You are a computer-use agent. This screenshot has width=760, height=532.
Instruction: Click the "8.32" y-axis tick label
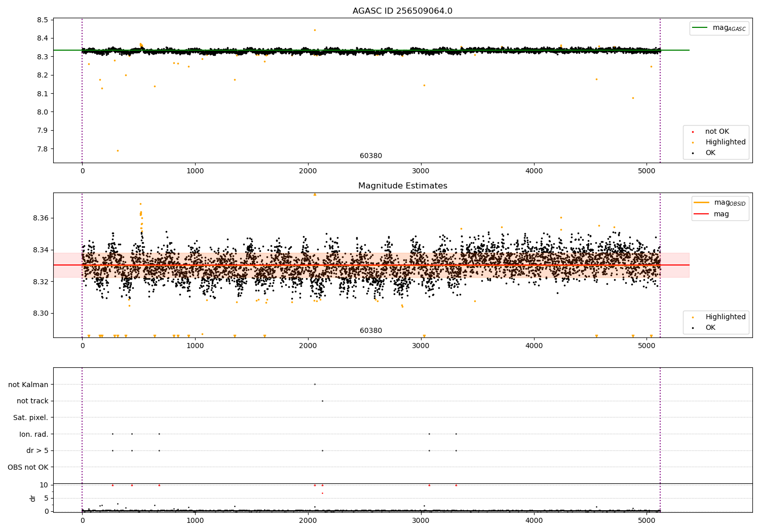click(x=41, y=282)
